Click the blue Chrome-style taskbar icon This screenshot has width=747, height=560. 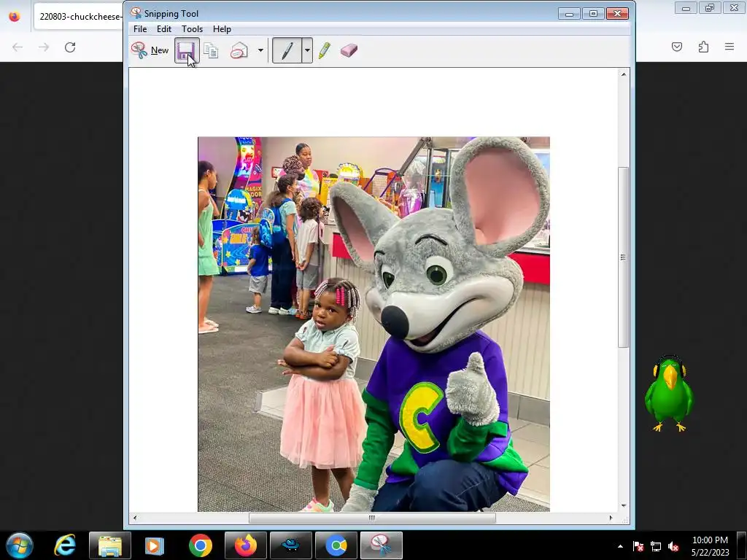point(336,545)
